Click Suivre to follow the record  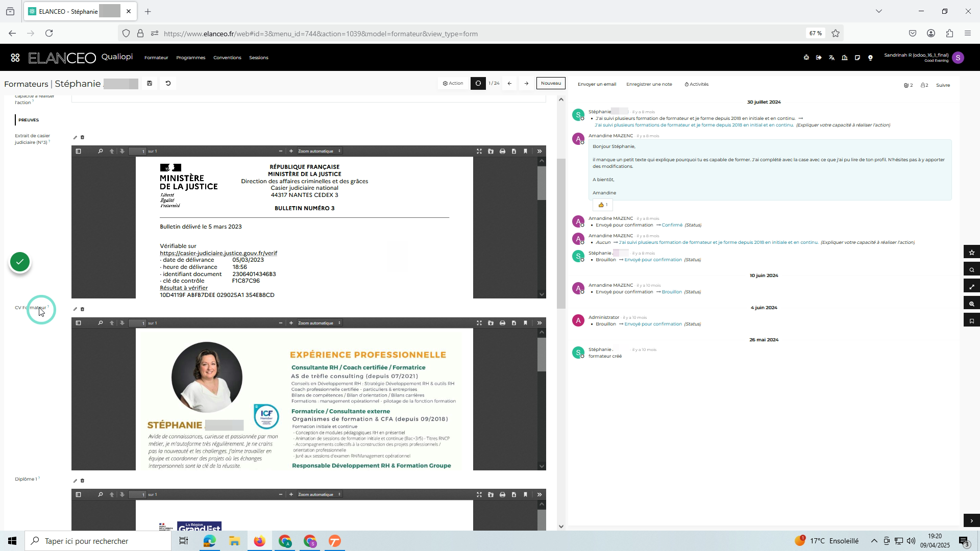tap(943, 85)
